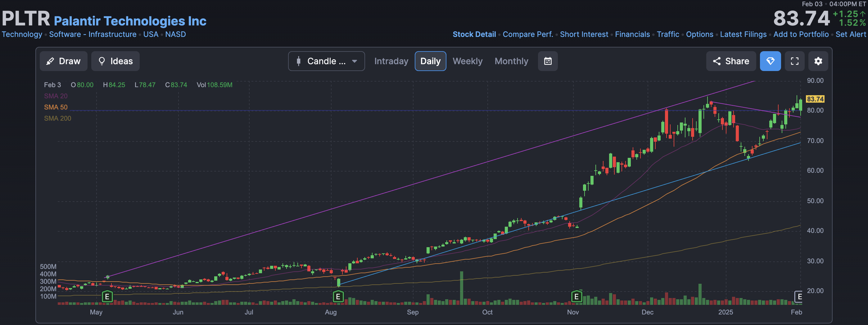This screenshot has width=868, height=325.
Task: Click the Share chart button
Action: pos(731,61)
